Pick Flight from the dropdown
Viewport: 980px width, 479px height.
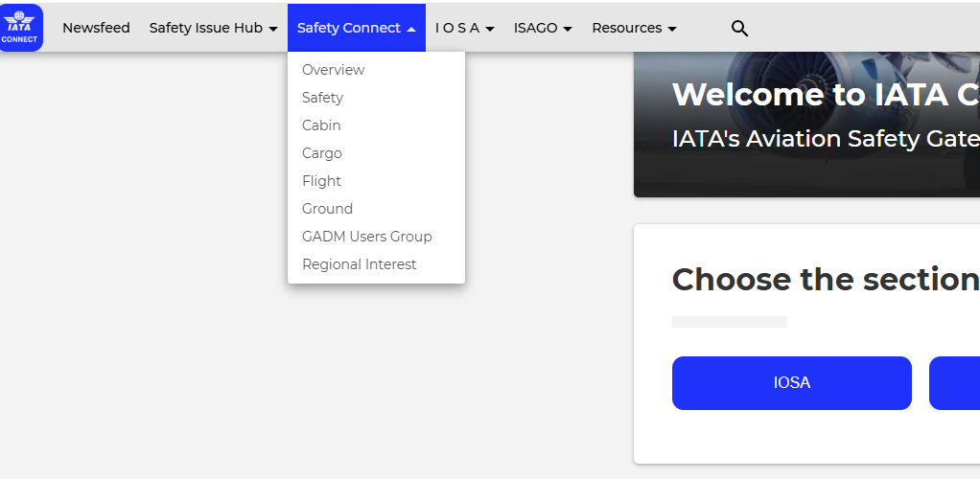click(x=376, y=181)
